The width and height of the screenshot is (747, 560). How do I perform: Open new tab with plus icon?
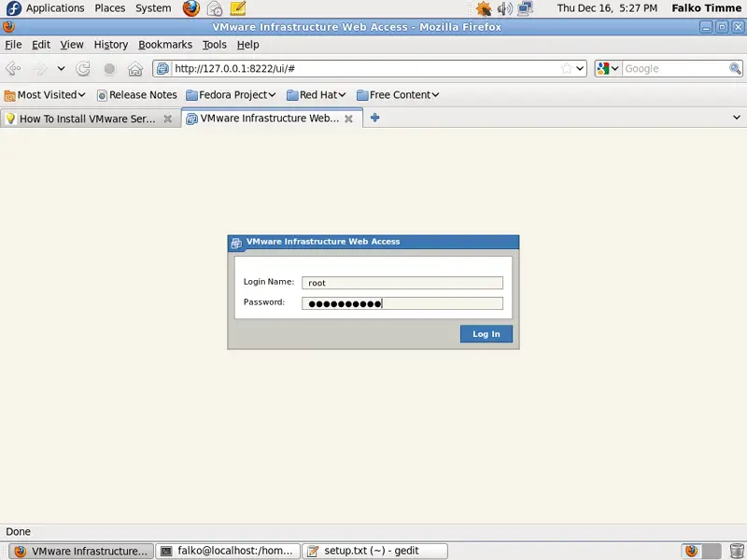pos(374,118)
